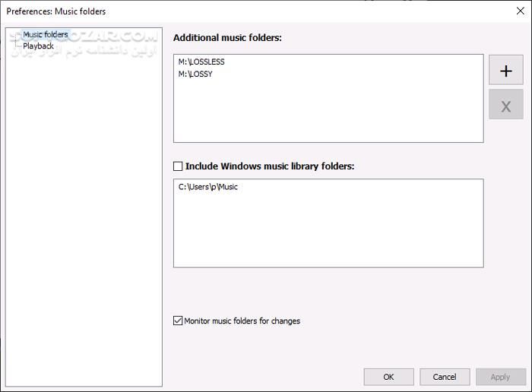Click the x icon to remove selected folder
532x392 pixels.
pyautogui.click(x=505, y=105)
